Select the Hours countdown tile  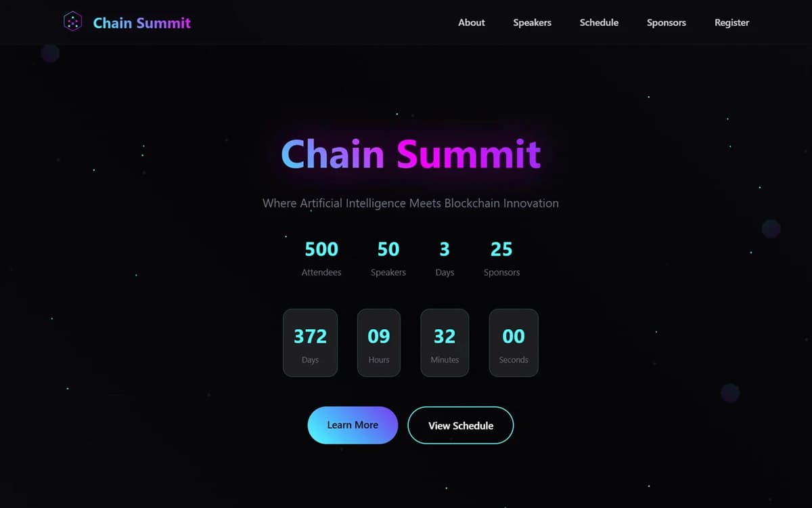pos(378,342)
